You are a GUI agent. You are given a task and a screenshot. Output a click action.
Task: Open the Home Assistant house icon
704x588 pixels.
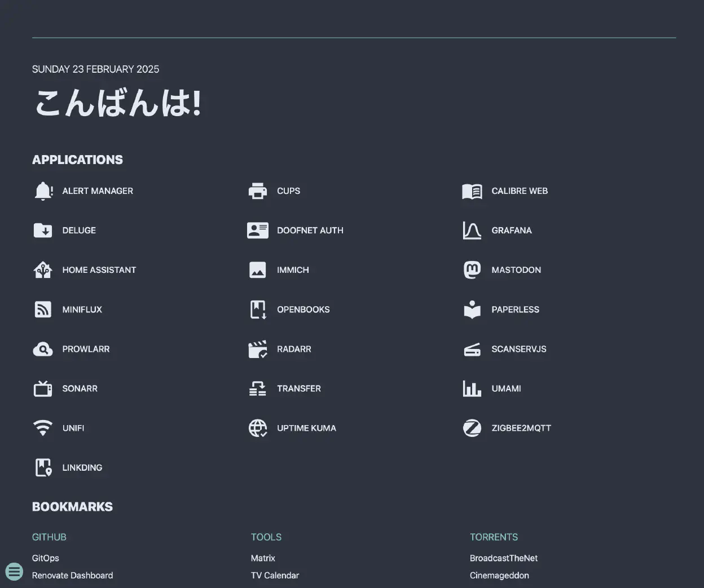click(x=43, y=270)
